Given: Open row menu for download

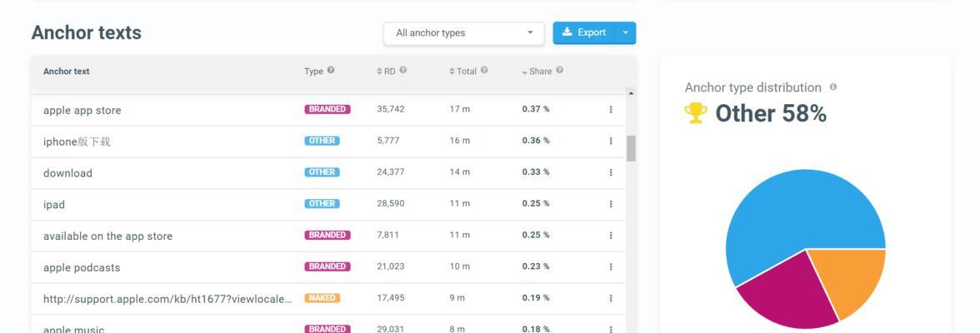Looking at the screenshot, I should click(x=611, y=172).
